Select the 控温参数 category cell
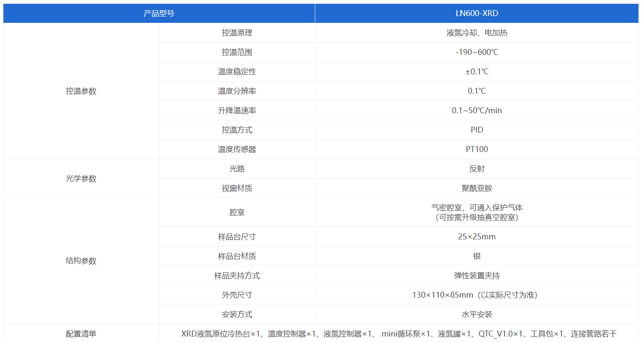 coord(81,91)
